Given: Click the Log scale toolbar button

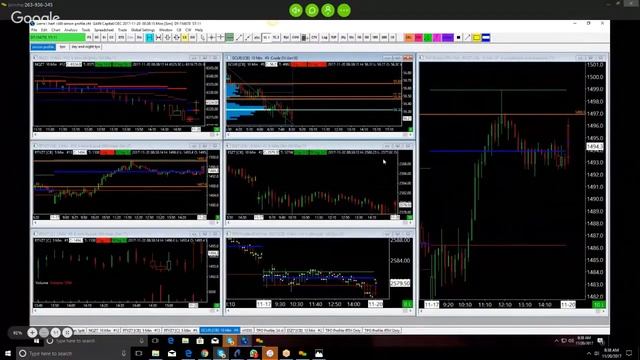Looking at the screenshot, I should [324, 38].
